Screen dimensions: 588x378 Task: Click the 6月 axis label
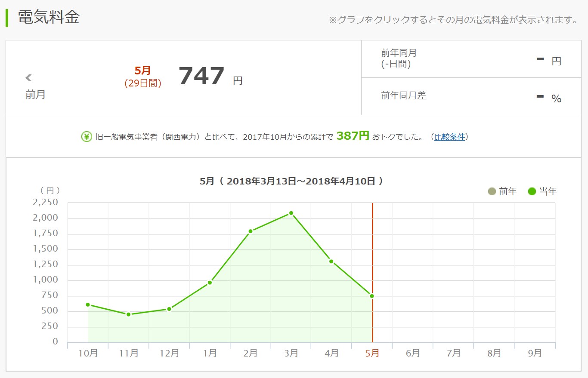pos(412,353)
